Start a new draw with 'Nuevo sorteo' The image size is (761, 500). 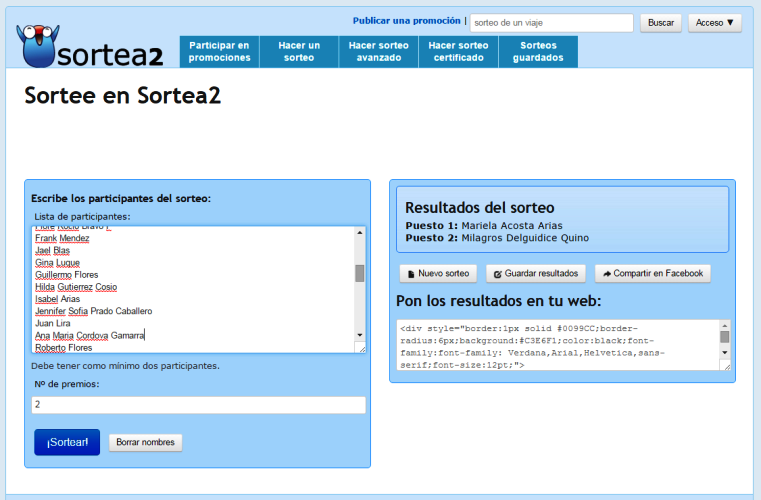[438, 274]
